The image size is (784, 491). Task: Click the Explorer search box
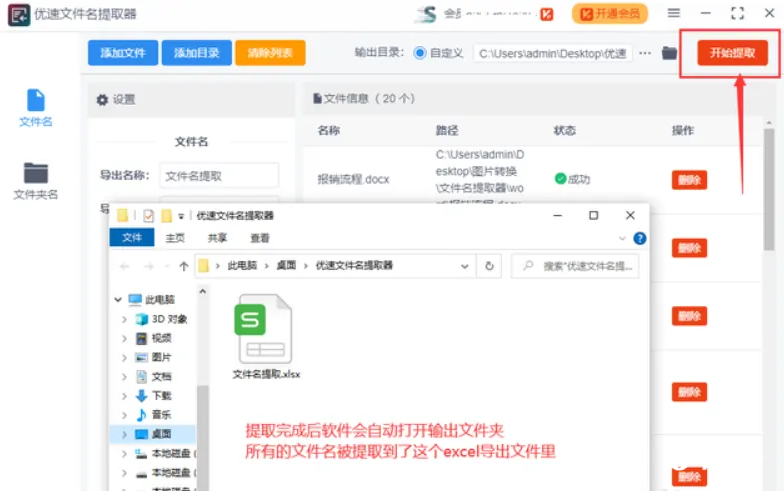[575, 266]
